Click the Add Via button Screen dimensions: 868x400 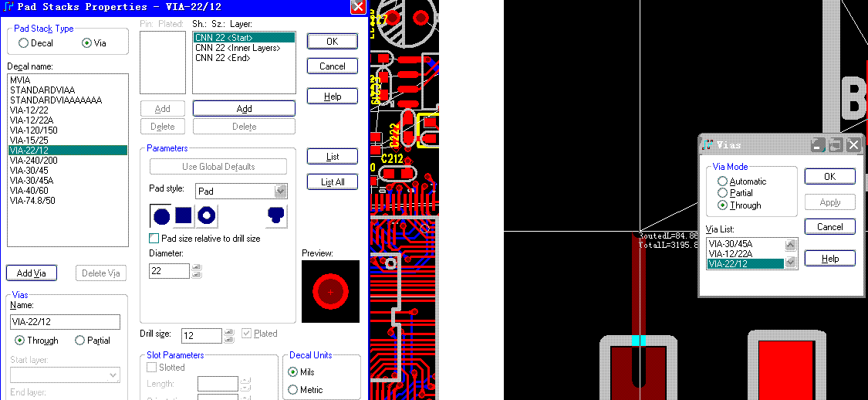32,273
